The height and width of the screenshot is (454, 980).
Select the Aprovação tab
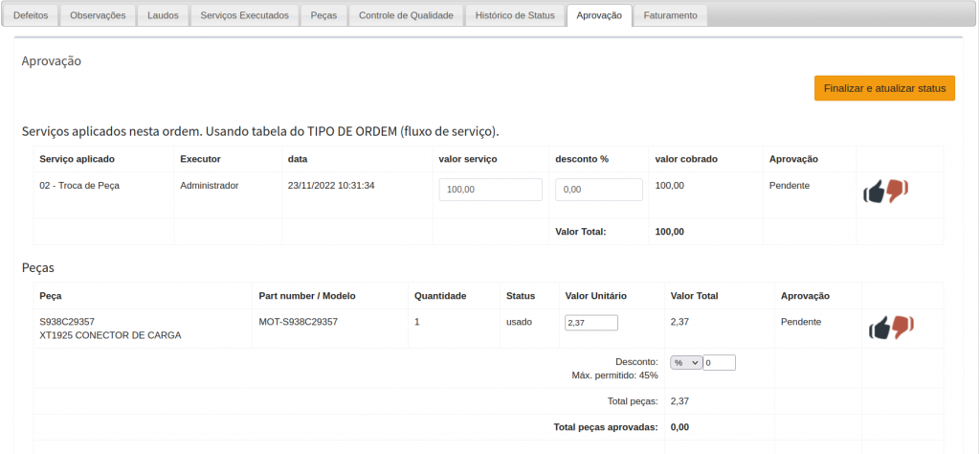tap(599, 15)
